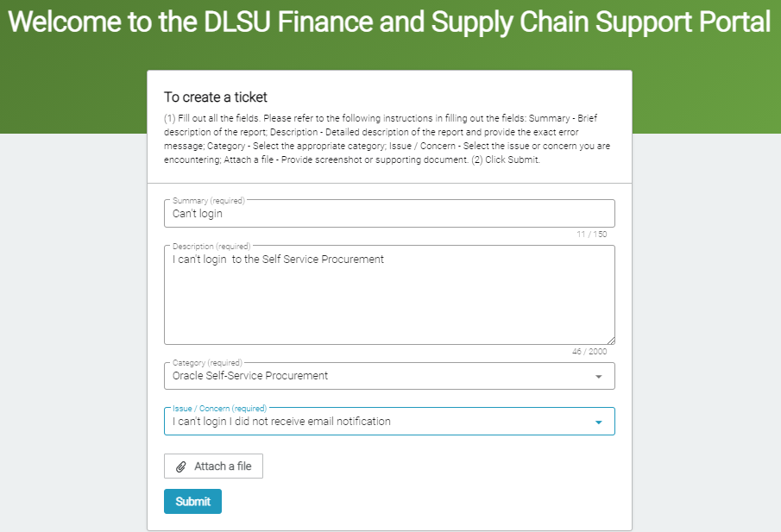
Task: Click the 'Category (required)' field label
Action: tap(207, 363)
